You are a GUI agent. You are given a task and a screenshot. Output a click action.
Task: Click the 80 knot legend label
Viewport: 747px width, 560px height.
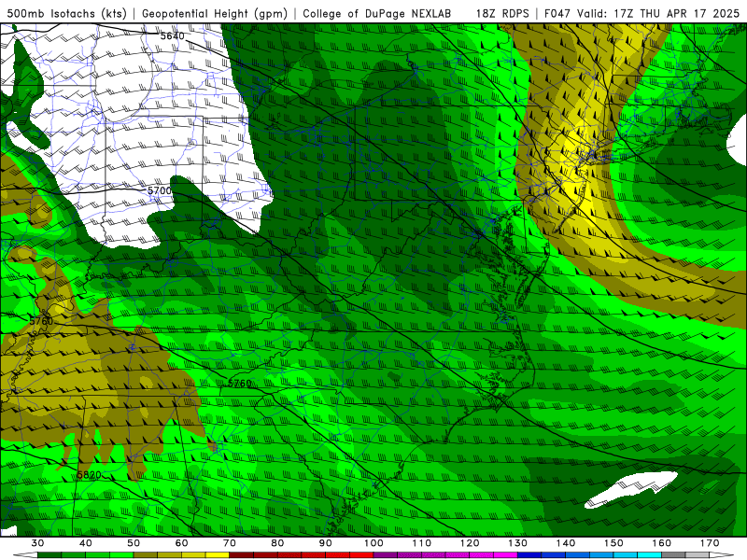click(277, 543)
